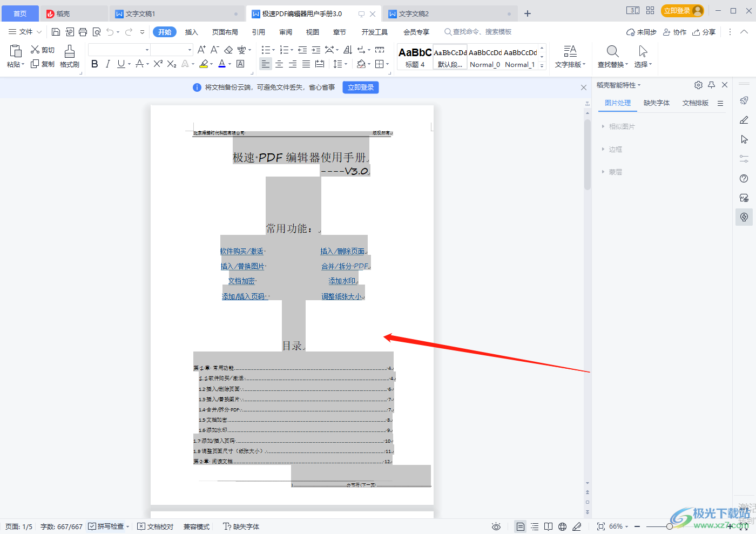Toggle Underline formatting
756x534 pixels.
click(121, 64)
